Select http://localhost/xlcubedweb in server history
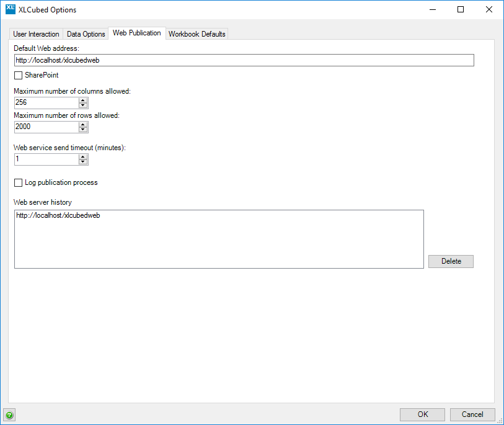504x425 pixels. coord(58,215)
